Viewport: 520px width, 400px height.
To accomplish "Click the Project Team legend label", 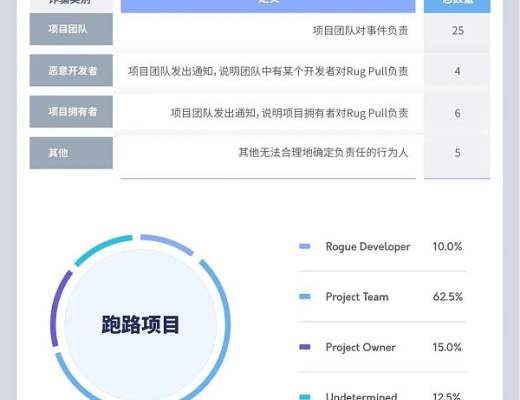I will (x=357, y=297).
